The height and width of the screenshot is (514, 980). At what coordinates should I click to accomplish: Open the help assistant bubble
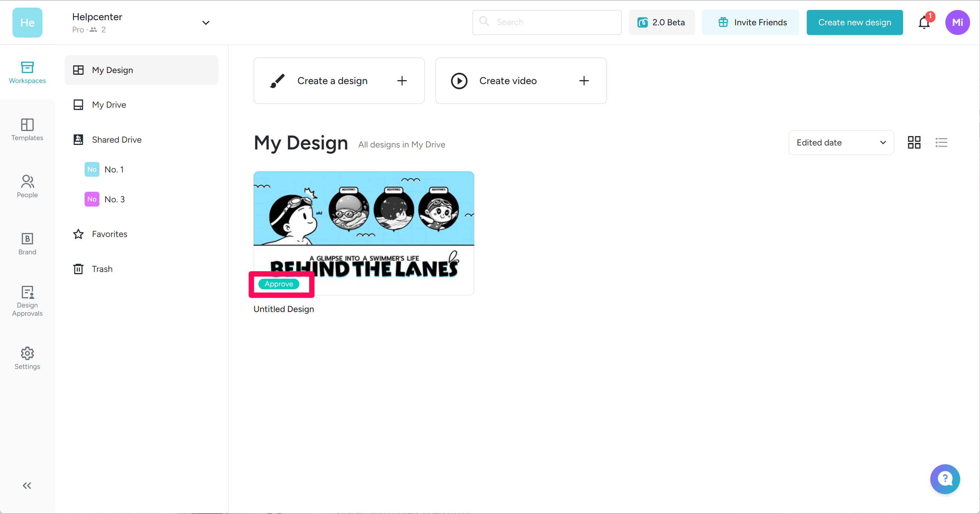[x=945, y=479]
